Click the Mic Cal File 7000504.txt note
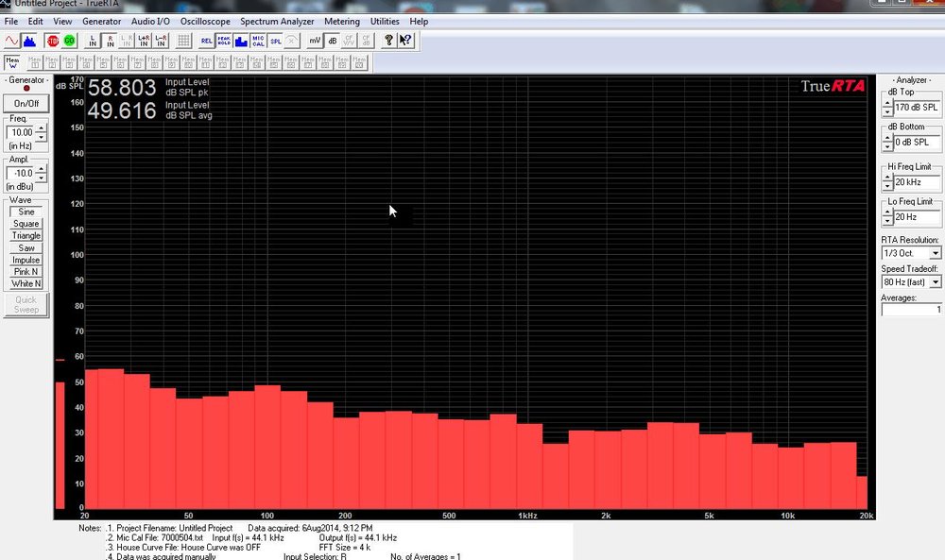The width and height of the screenshot is (945, 560). point(155,537)
